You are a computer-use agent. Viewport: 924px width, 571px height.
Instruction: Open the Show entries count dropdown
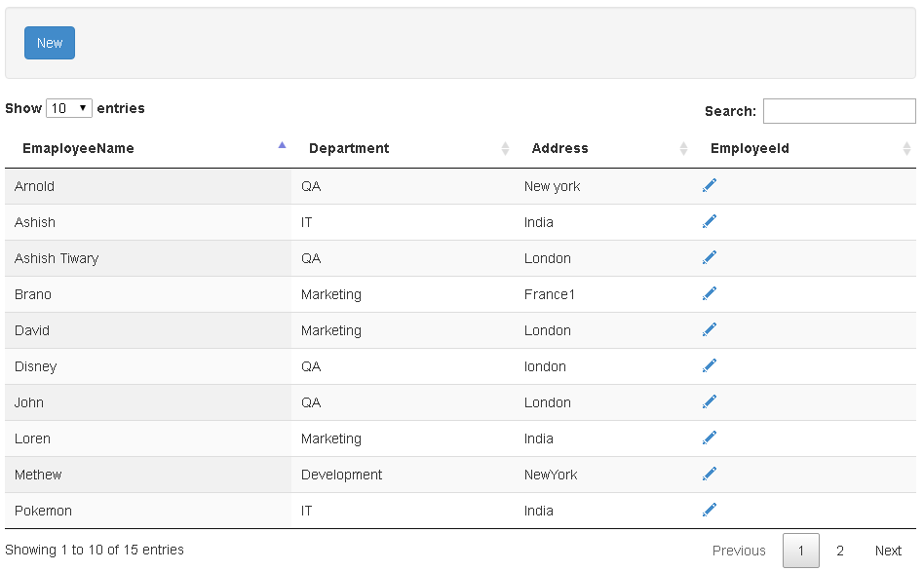point(69,108)
